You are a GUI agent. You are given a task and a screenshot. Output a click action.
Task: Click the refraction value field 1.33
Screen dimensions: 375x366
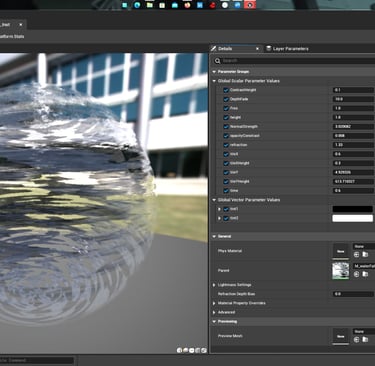point(353,145)
